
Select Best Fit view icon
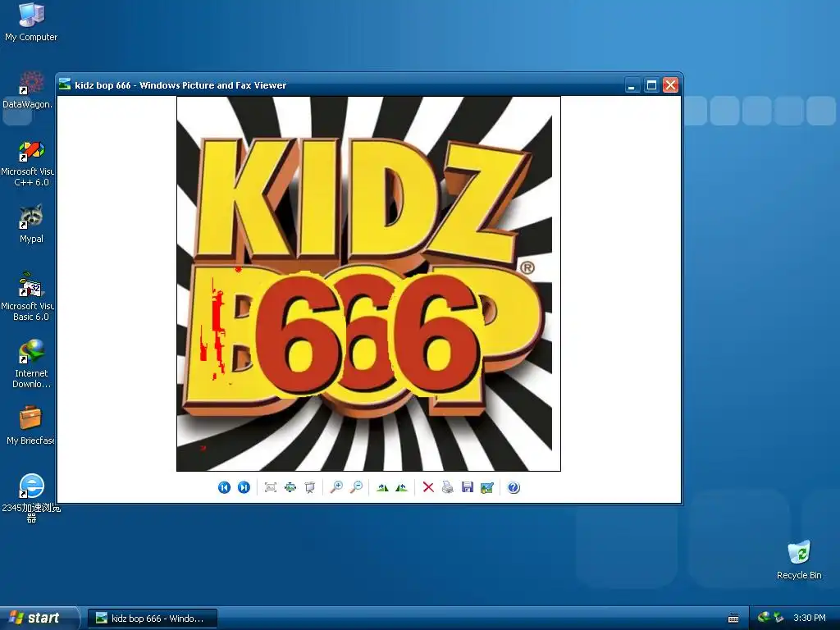pyautogui.click(x=271, y=487)
